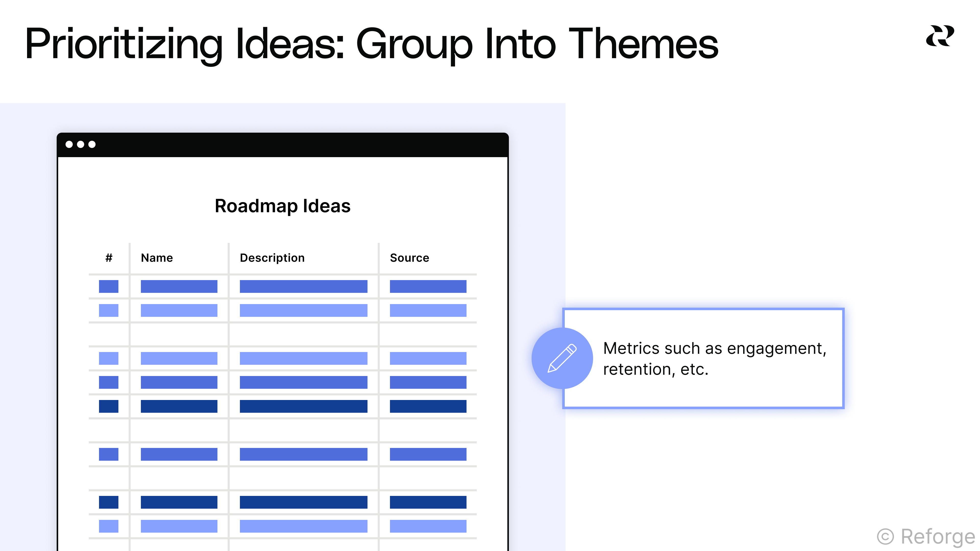The width and height of the screenshot is (980, 551).
Task: Select the Name column header
Action: pyautogui.click(x=157, y=258)
